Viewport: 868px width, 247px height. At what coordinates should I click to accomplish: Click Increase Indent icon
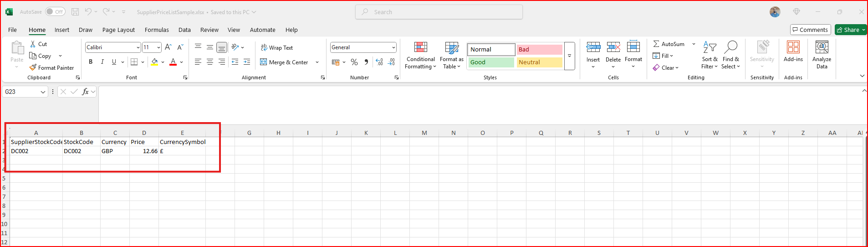(x=247, y=62)
